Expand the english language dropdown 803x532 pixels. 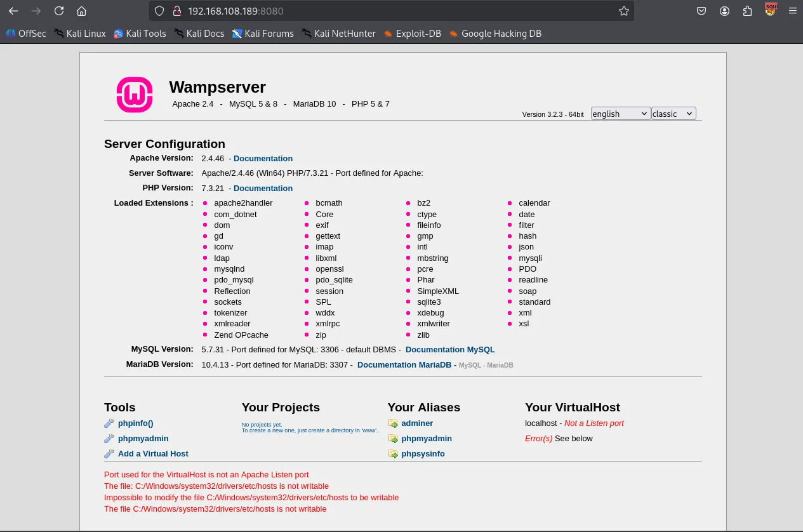click(x=620, y=114)
